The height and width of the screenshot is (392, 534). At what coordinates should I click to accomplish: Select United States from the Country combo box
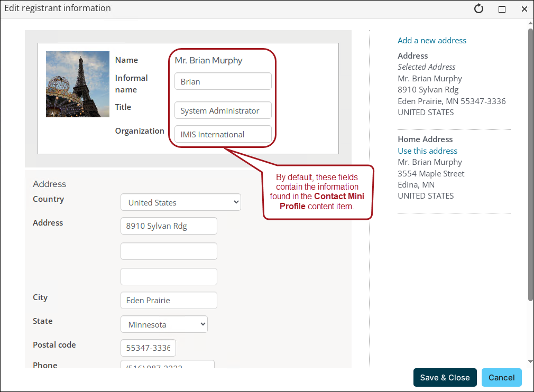pos(181,202)
